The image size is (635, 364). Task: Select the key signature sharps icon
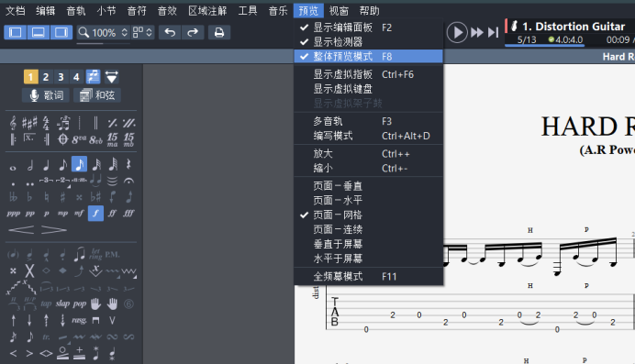pyautogui.click(x=29, y=122)
